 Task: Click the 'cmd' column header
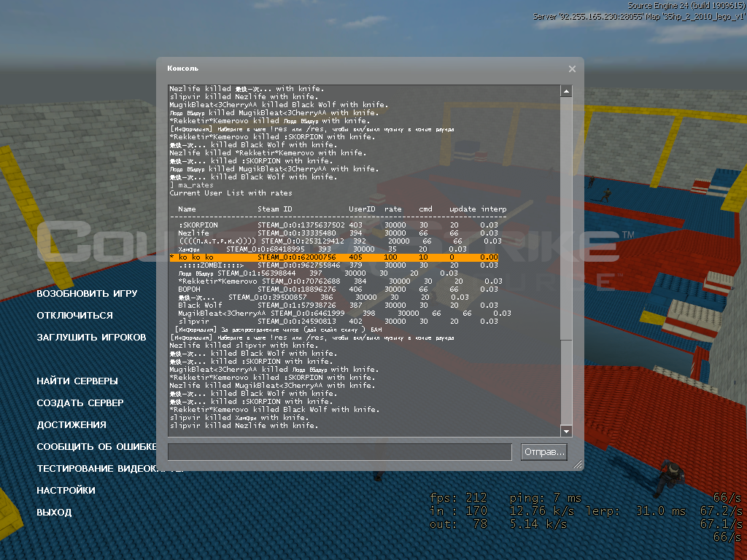425,209
